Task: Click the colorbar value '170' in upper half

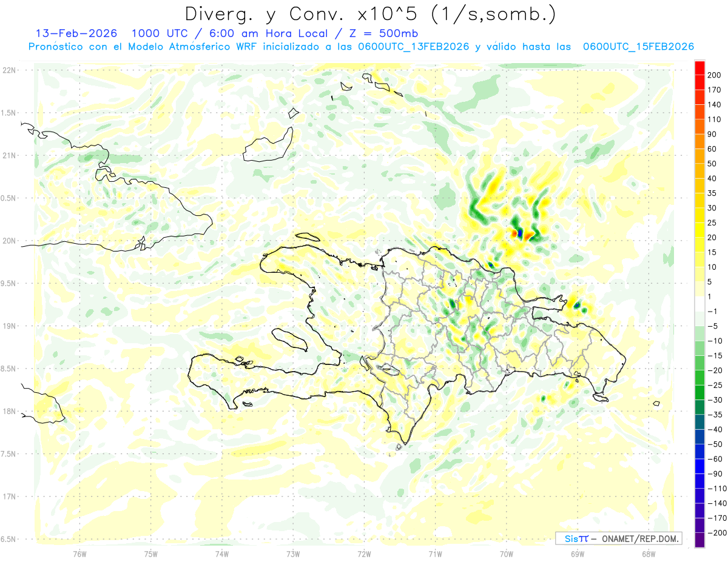Action: [715, 90]
